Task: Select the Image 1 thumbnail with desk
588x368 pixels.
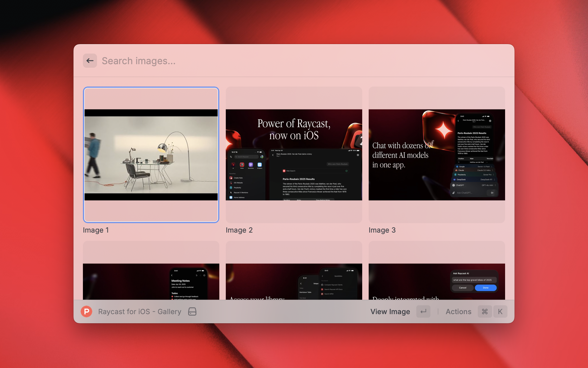Action: coord(151,155)
